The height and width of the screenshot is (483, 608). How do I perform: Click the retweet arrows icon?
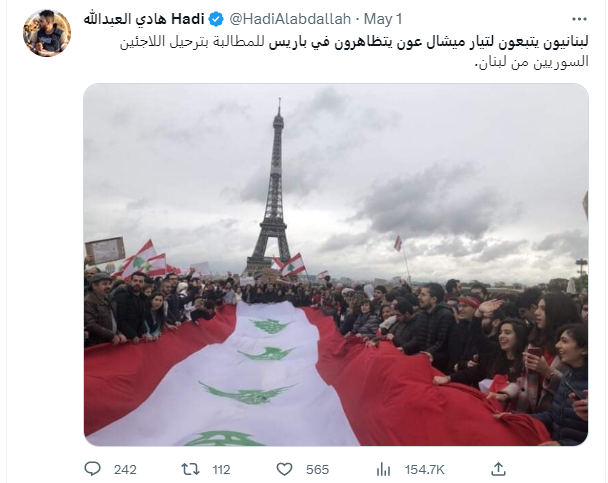click(191, 469)
